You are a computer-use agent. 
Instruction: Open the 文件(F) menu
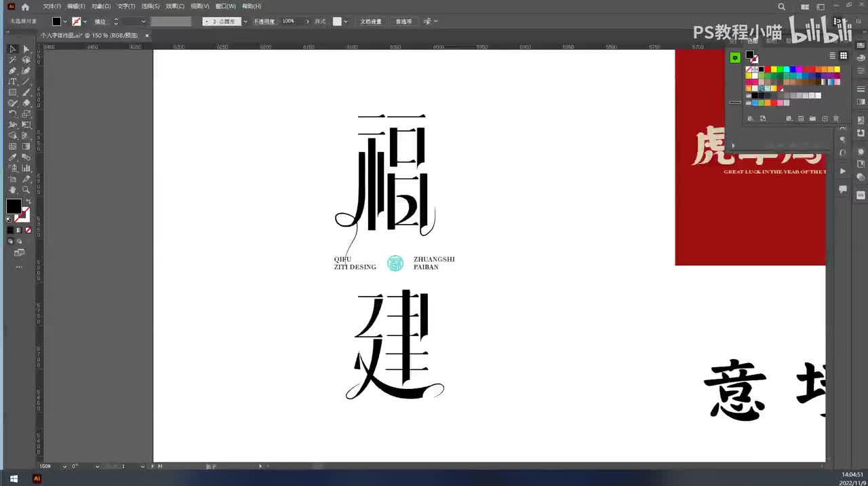[52, 6]
